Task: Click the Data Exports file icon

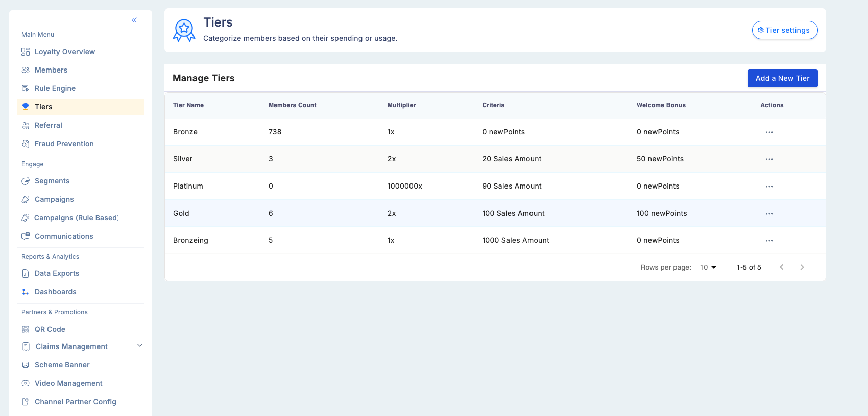Action: point(26,273)
